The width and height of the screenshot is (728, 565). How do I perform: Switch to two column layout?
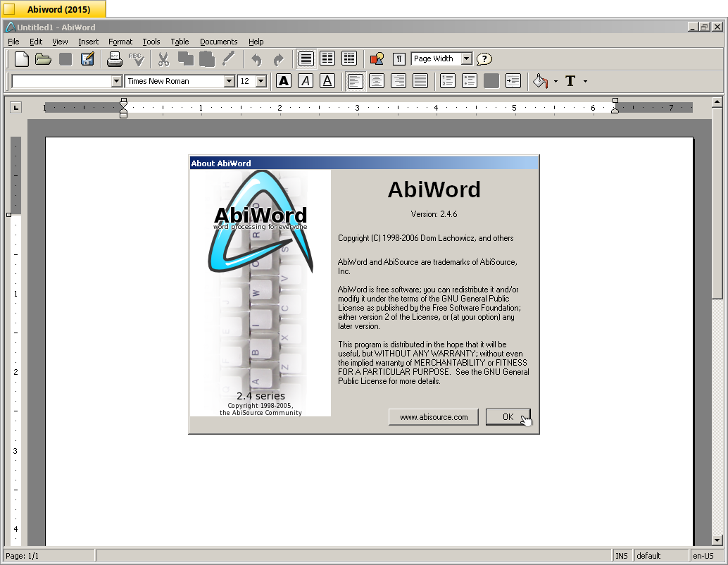tap(327, 59)
